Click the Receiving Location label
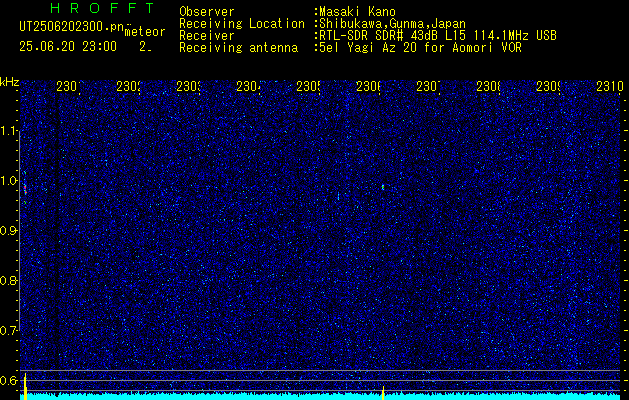 click(242, 24)
